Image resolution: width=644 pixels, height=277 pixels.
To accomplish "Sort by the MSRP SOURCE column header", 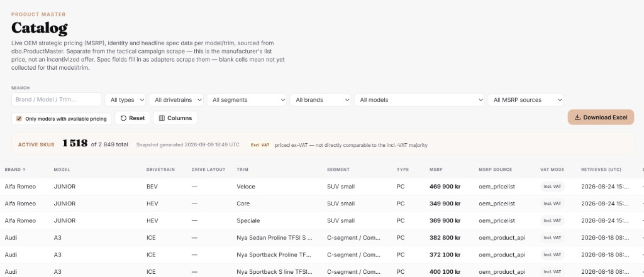I will [496, 170].
